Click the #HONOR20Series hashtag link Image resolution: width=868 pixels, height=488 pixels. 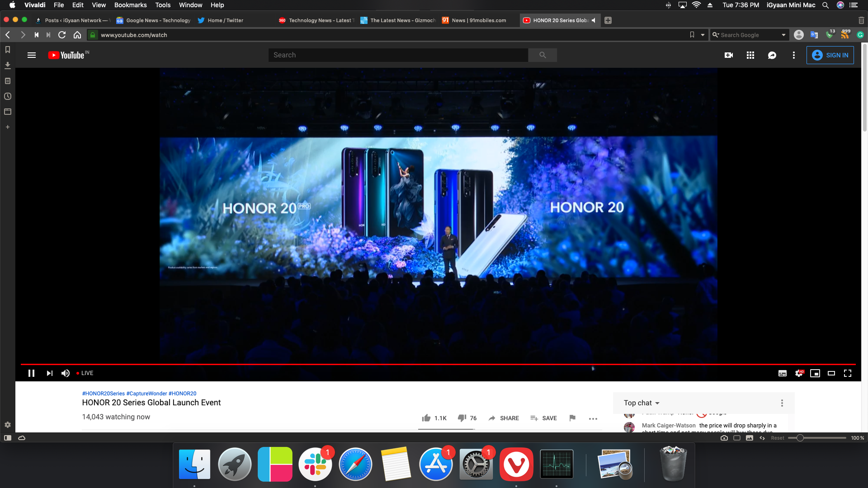click(x=103, y=394)
